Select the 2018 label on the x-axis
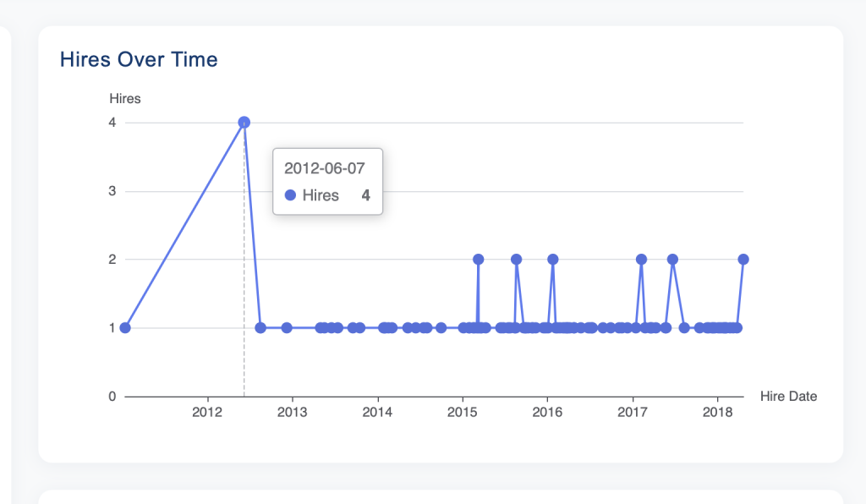This screenshot has height=504, width=866. coord(718,413)
